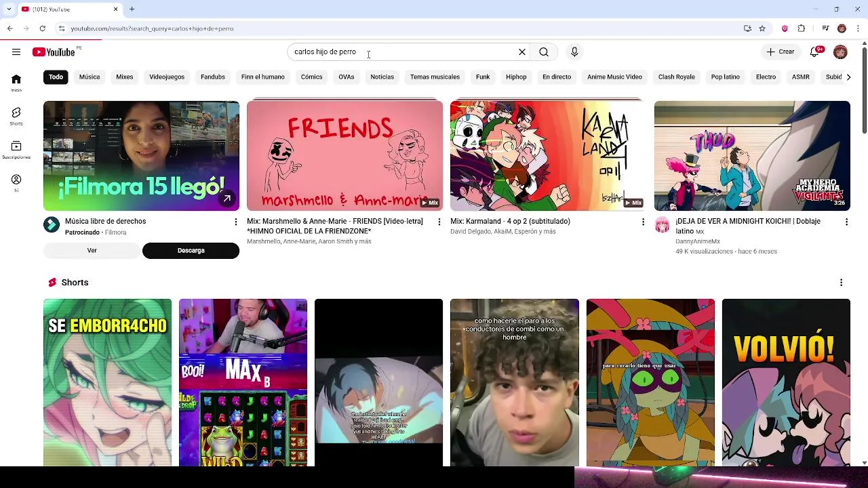The width and height of the screenshot is (868, 488).
Task: Open Shorts shelf three-dot menu
Action: [841, 282]
